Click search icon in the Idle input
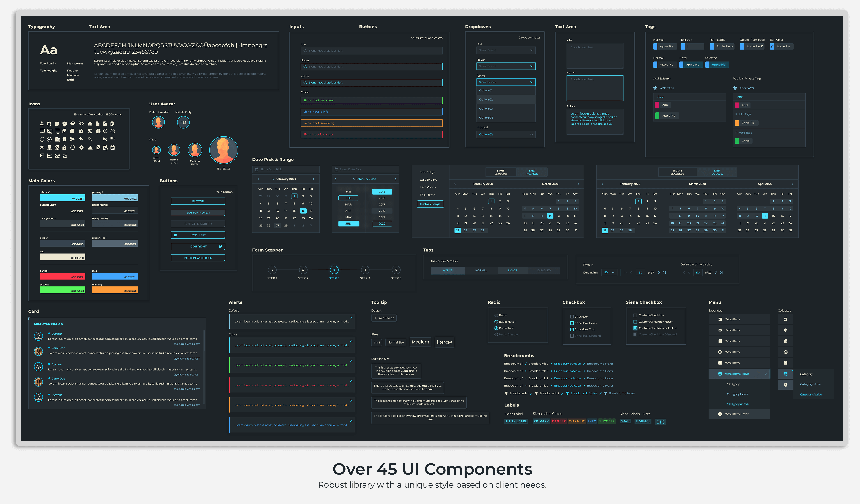This screenshot has width=860, height=504. tap(305, 51)
